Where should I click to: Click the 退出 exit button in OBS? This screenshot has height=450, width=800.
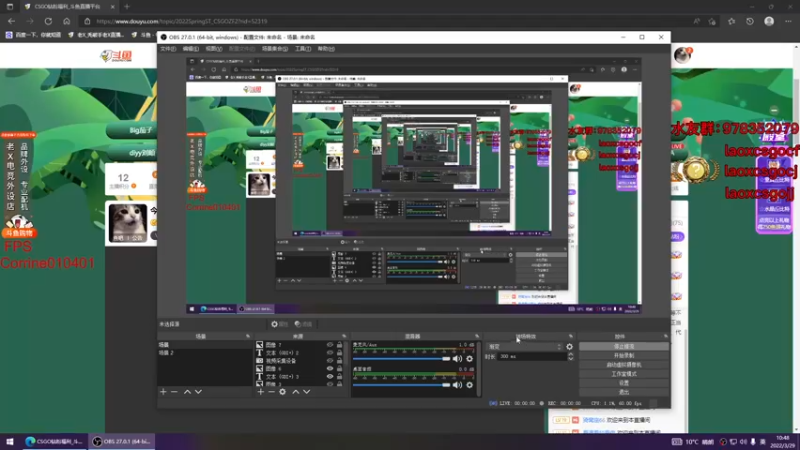623,392
